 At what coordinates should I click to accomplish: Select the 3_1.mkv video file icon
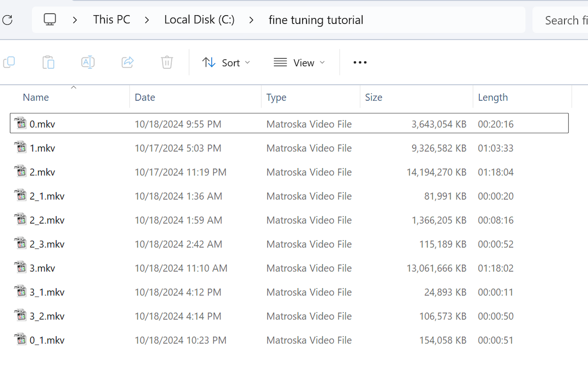point(21,292)
